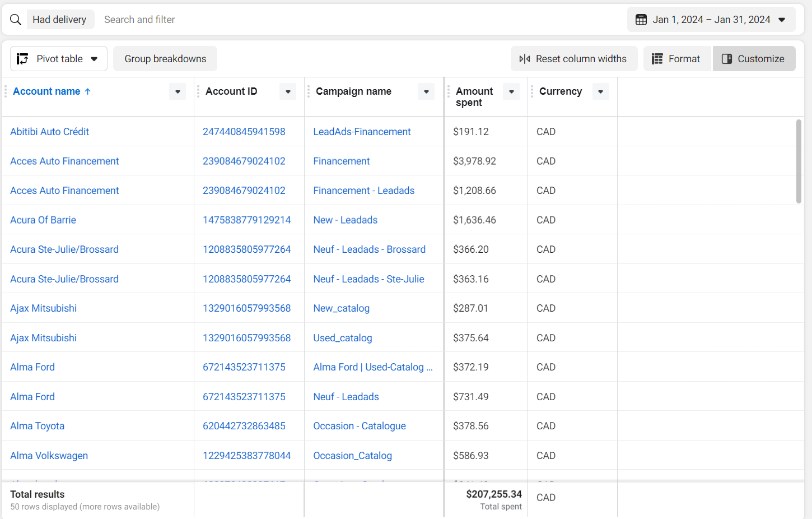Open the Campaign name column dropdown
Viewport: 812px width, 519px height.
tap(426, 92)
